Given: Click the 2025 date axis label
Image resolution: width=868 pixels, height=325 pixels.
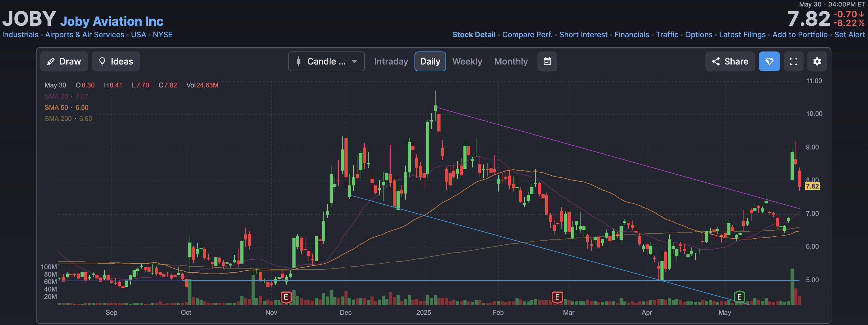Looking at the screenshot, I should tap(423, 313).
